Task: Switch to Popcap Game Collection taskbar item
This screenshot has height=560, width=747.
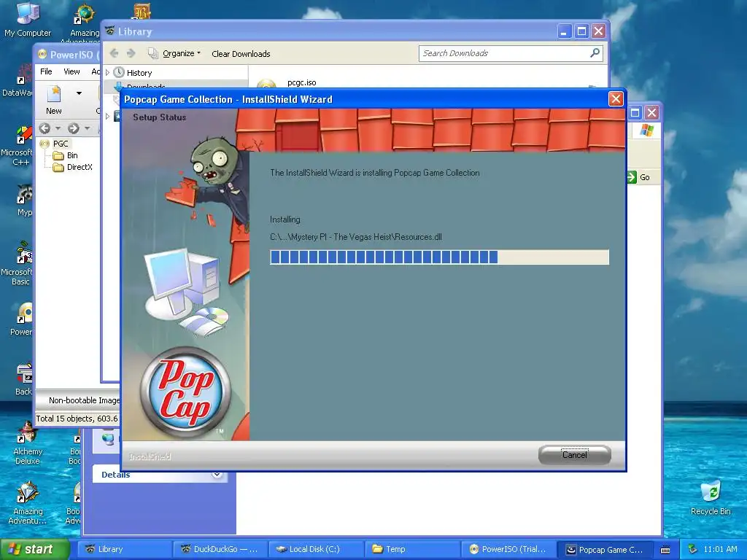Action: [x=606, y=549]
